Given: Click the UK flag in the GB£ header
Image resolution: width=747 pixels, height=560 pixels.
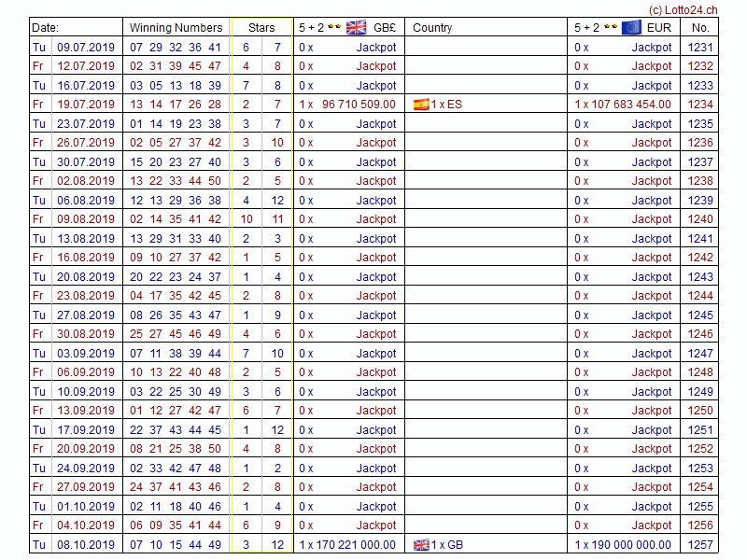Looking at the screenshot, I should point(357,27).
